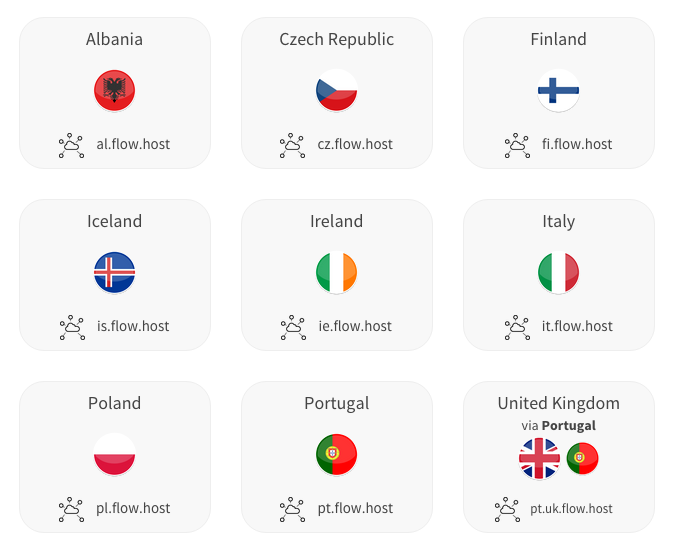Click the Albania flag icon

(x=114, y=90)
